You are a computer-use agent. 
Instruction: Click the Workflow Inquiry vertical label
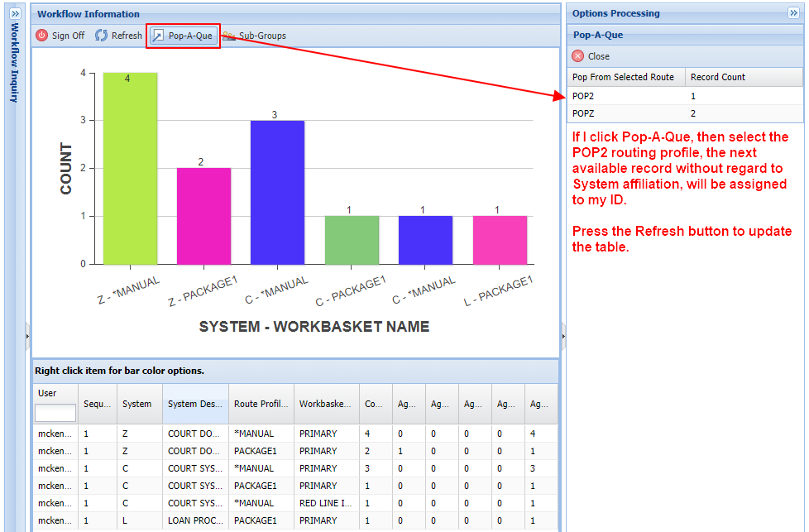coord(15,62)
